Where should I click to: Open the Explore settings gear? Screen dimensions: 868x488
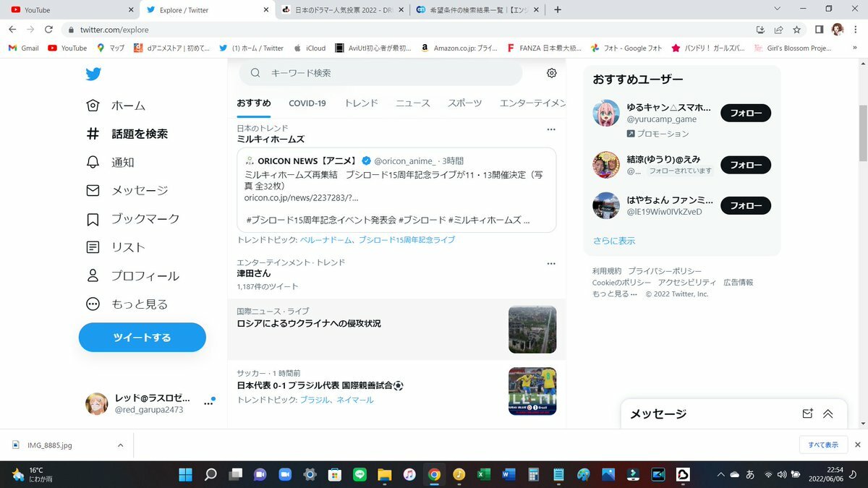552,73
